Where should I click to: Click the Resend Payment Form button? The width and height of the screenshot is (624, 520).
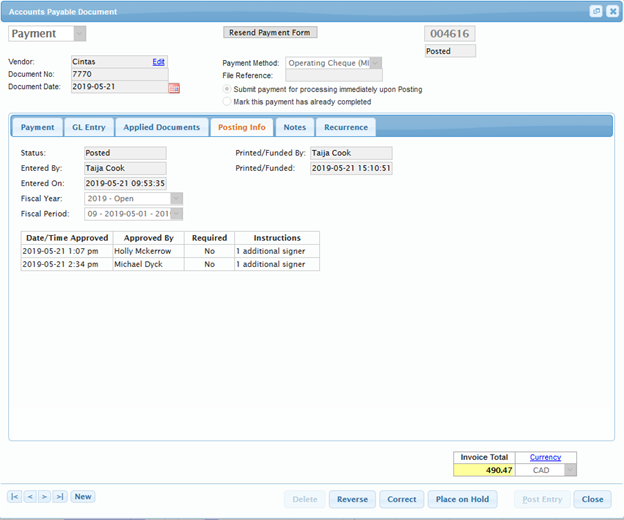tap(270, 32)
